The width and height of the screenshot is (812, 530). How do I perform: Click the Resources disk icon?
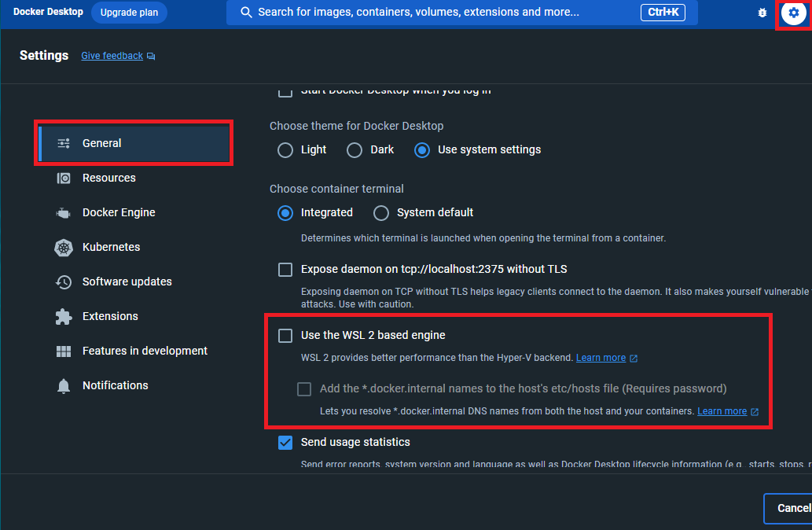pyautogui.click(x=64, y=179)
